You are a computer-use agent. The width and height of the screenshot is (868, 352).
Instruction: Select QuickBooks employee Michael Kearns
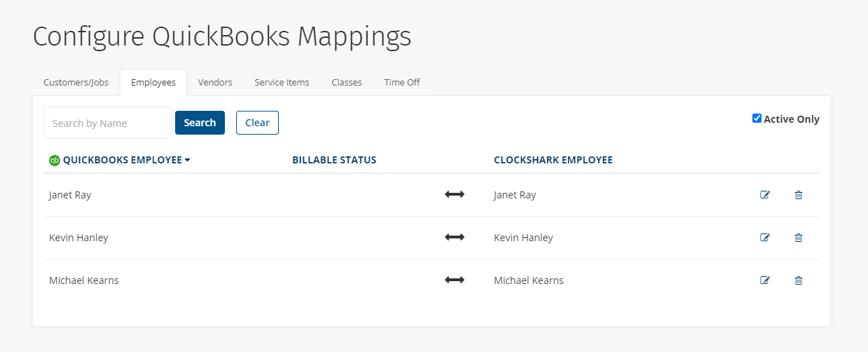click(x=84, y=280)
